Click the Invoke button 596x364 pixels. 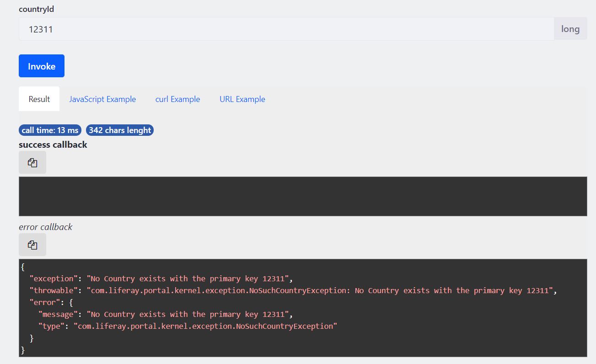pyautogui.click(x=42, y=66)
